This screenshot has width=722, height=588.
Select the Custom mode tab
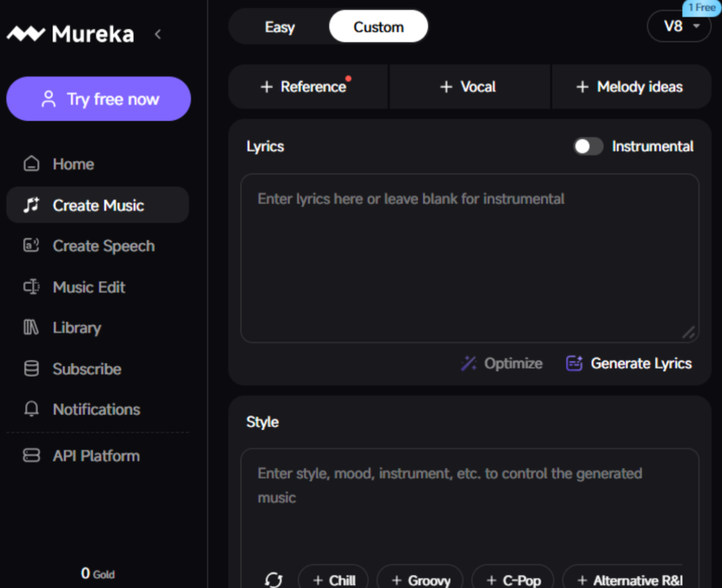click(378, 27)
